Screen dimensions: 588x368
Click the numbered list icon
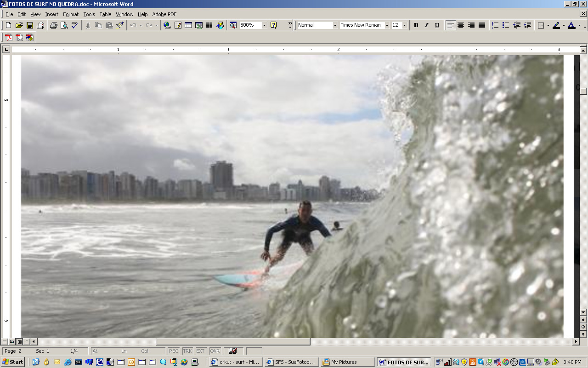(495, 25)
